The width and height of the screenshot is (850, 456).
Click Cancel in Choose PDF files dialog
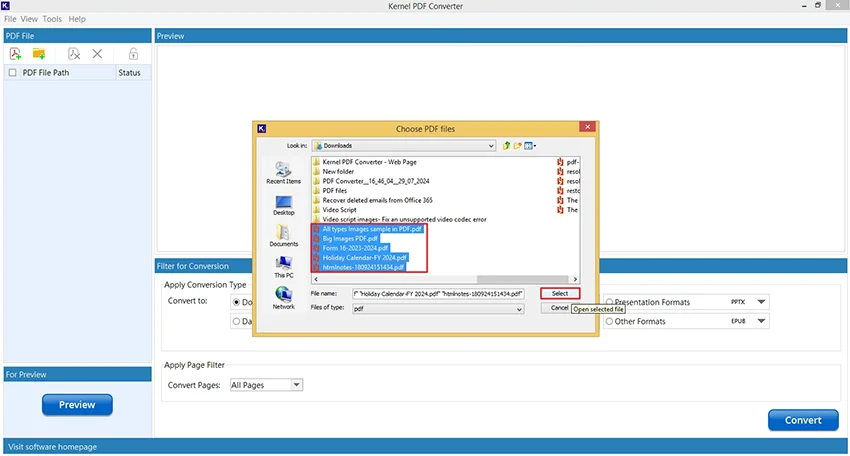point(558,307)
